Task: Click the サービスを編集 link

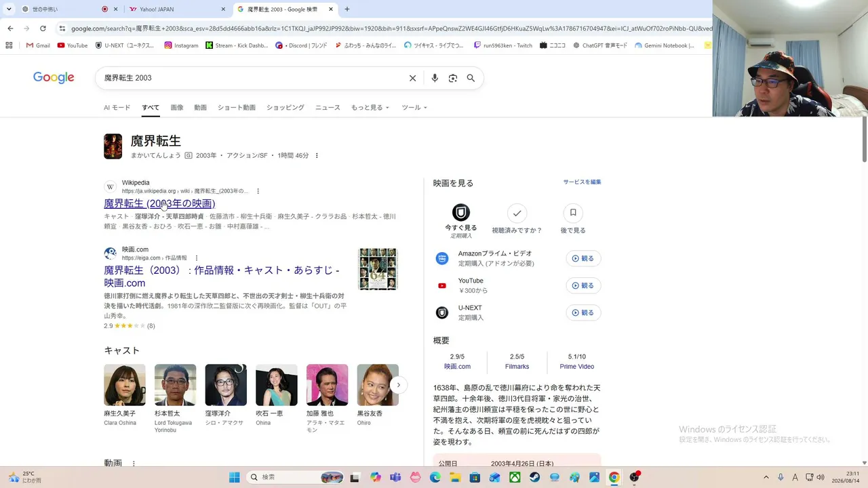Action: point(582,182)
